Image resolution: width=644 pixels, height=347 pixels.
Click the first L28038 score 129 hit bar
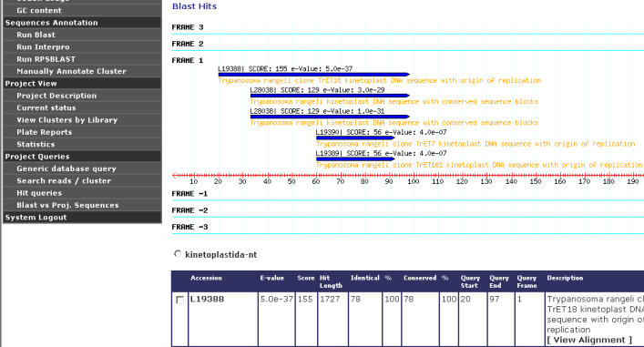point(330,96)
